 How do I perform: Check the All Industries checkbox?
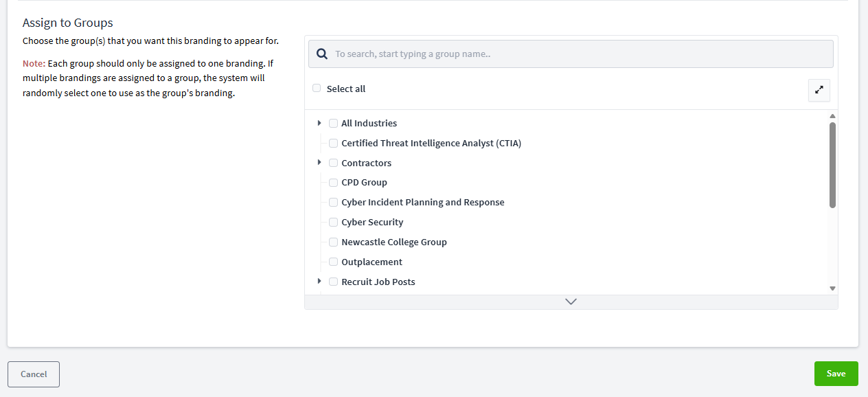(x=334, y=124)
